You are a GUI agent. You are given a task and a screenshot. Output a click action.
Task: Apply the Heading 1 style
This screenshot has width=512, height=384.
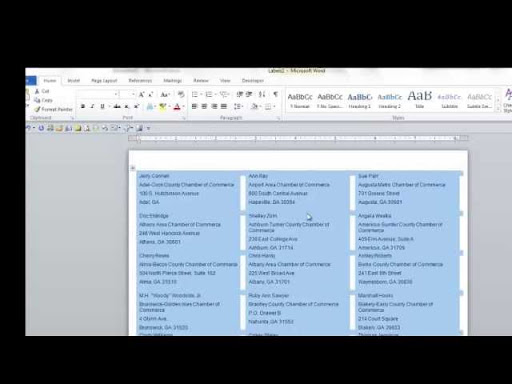tap(360, 101)
